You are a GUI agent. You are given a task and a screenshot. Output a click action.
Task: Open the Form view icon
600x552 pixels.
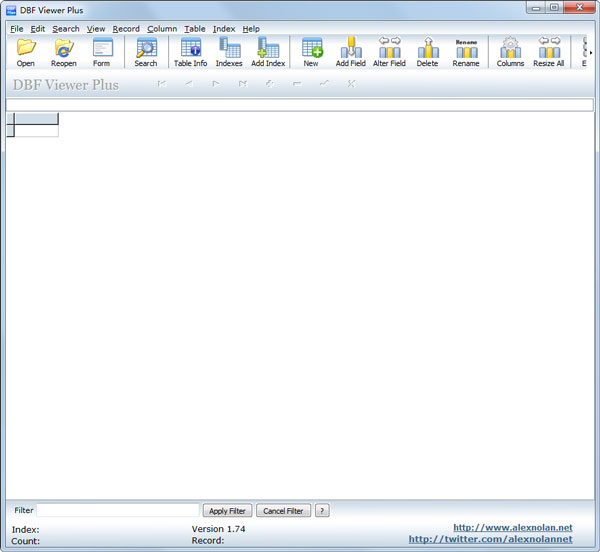point(102,52)
